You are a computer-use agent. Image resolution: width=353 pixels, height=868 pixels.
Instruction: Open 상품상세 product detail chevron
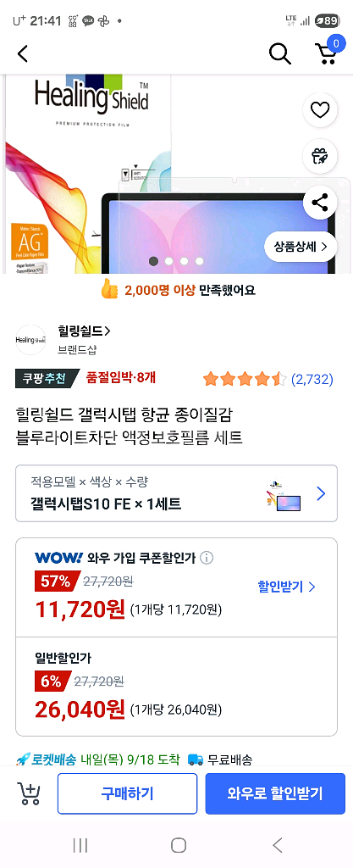[x=301, y=247]
